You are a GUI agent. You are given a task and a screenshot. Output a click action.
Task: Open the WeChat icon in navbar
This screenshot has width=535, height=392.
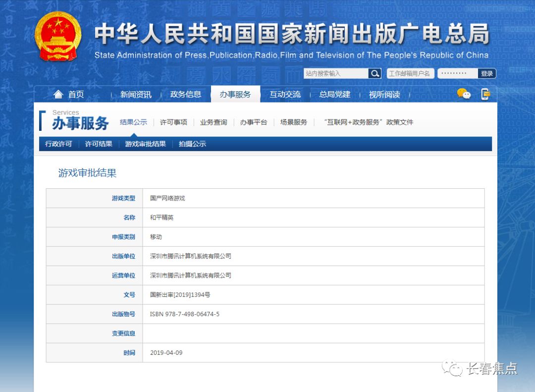coord(464,94)
